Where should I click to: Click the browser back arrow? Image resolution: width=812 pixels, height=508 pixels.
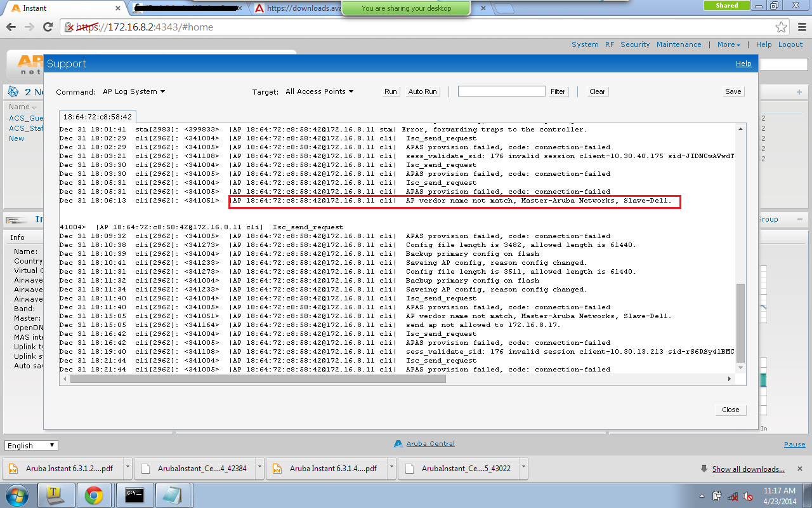pyautogui.click(x=11, y=27)
